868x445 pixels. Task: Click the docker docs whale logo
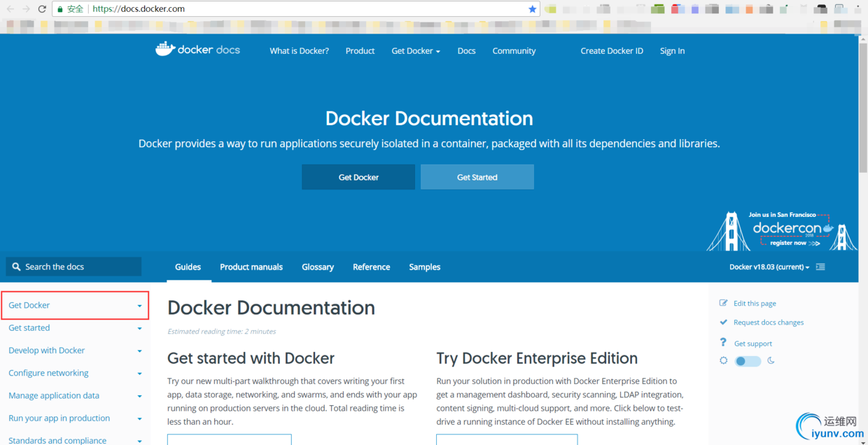point(197,50)
